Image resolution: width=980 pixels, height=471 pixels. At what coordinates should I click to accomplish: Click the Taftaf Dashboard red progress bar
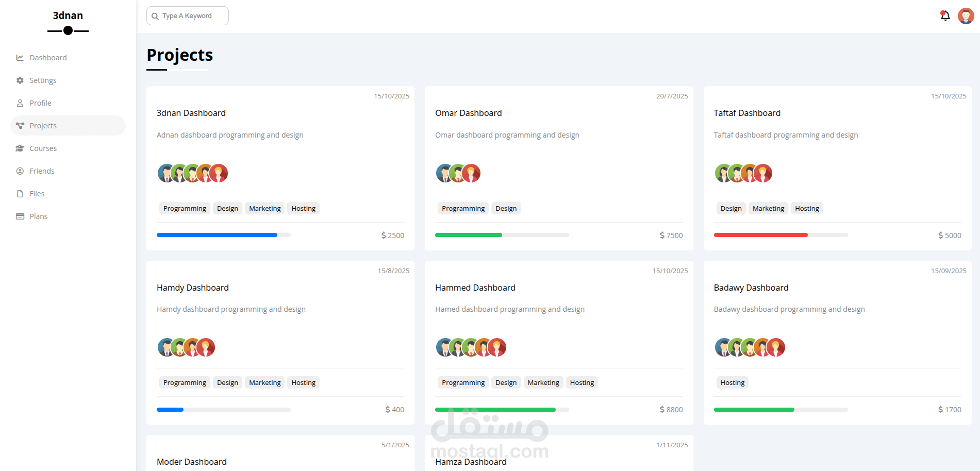click(760, 235)
